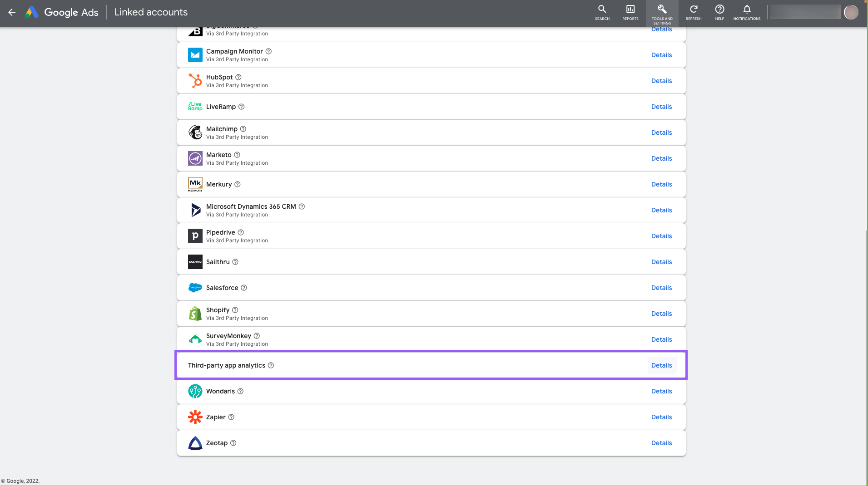Screen dimensions: 868x486
Task: Click the Pipedrive logo icon
Action: pyautogui.click(x=195, y=236)
